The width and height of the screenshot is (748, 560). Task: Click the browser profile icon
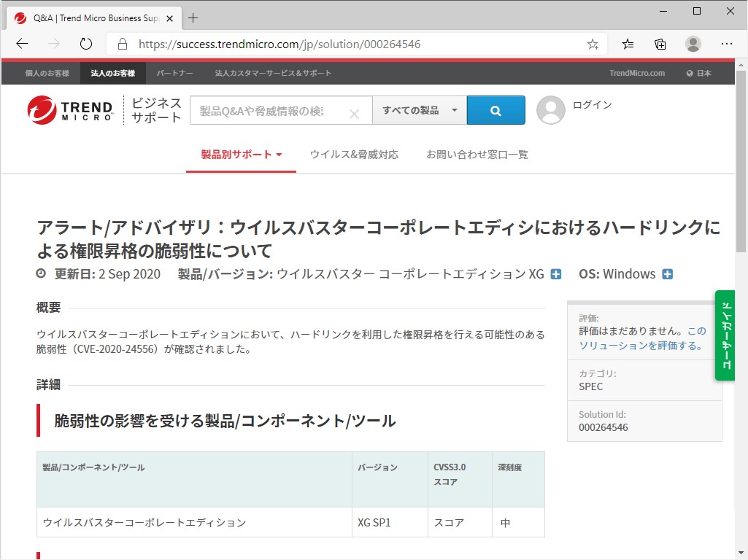point(693,44)
